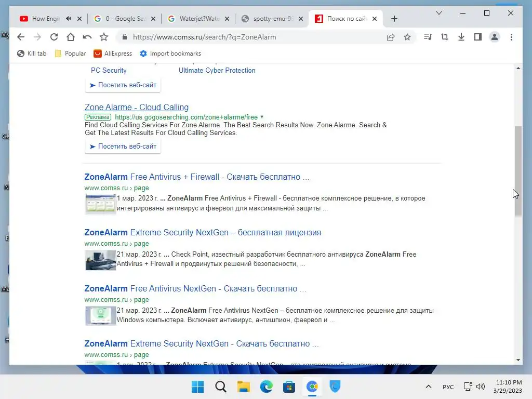532x399 pixels.
Task: Open Microsoft Store from taskbar
Action: 289,387
